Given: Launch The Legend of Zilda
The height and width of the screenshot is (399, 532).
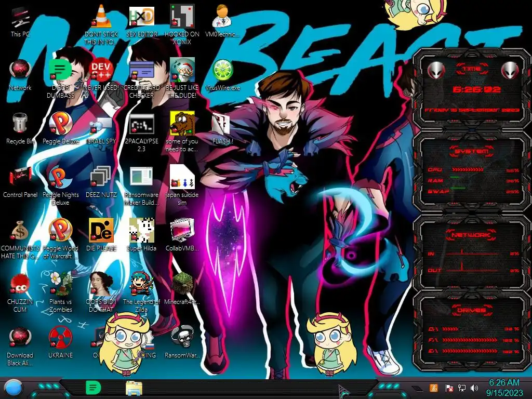Looking at the screenshot, I should tap(142, 284).
